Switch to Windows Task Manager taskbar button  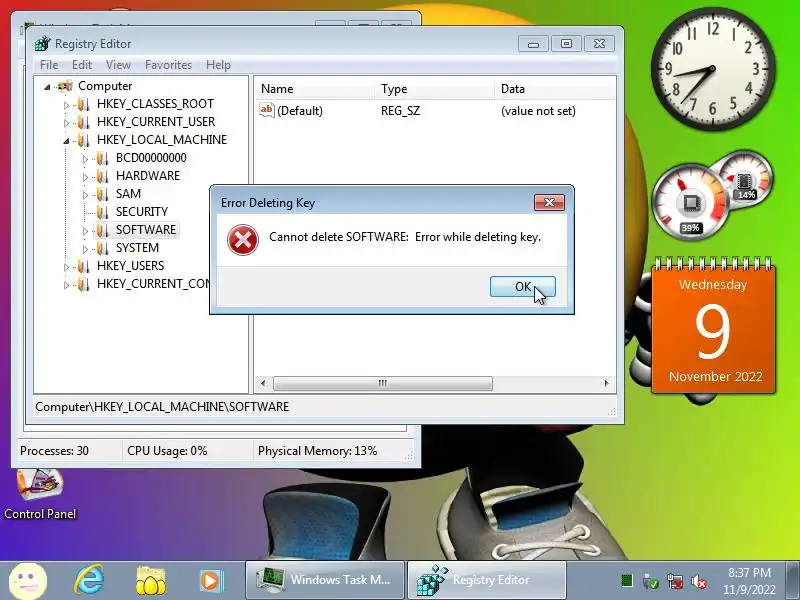[x=324, y=580]
